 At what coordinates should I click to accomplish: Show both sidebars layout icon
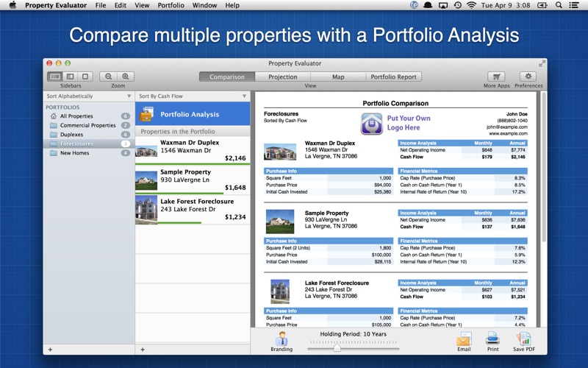point(54,77)
